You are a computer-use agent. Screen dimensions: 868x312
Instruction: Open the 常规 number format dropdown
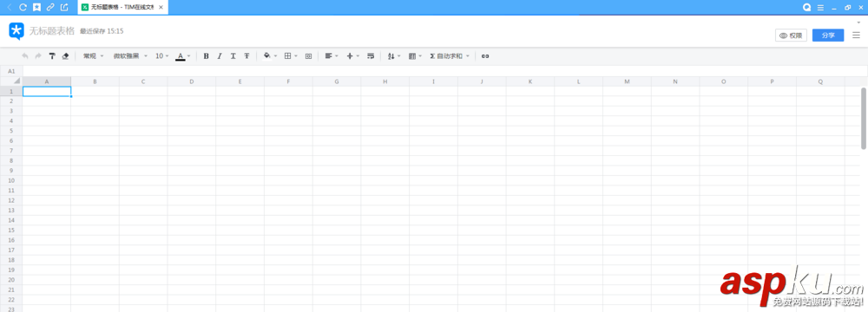click(x=93, y=55)
